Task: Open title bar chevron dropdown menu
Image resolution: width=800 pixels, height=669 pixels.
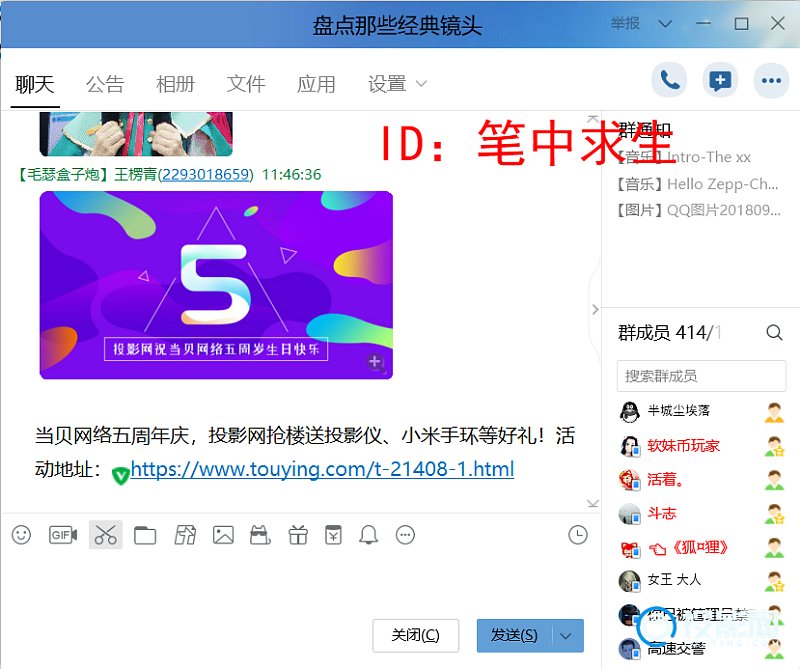Action: click(x=665, y=24)
